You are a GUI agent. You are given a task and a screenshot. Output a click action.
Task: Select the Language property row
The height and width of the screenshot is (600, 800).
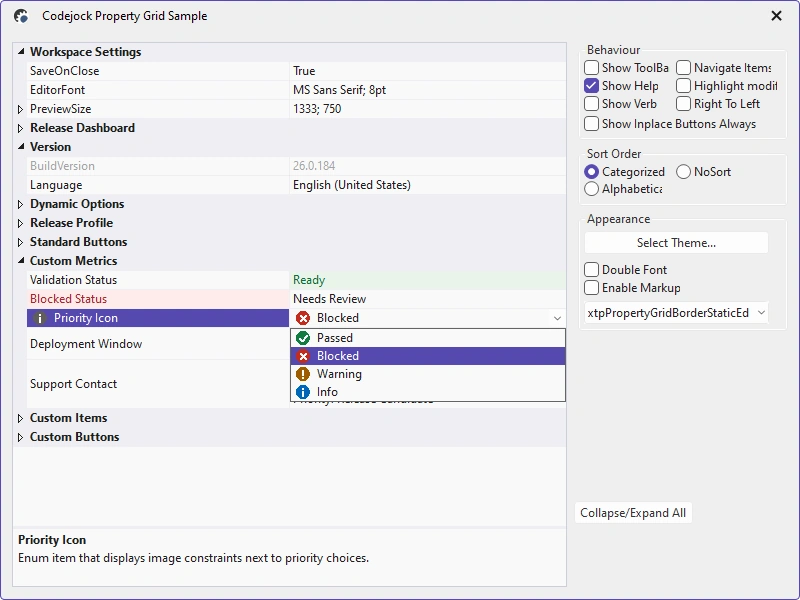tap(296, 185)
